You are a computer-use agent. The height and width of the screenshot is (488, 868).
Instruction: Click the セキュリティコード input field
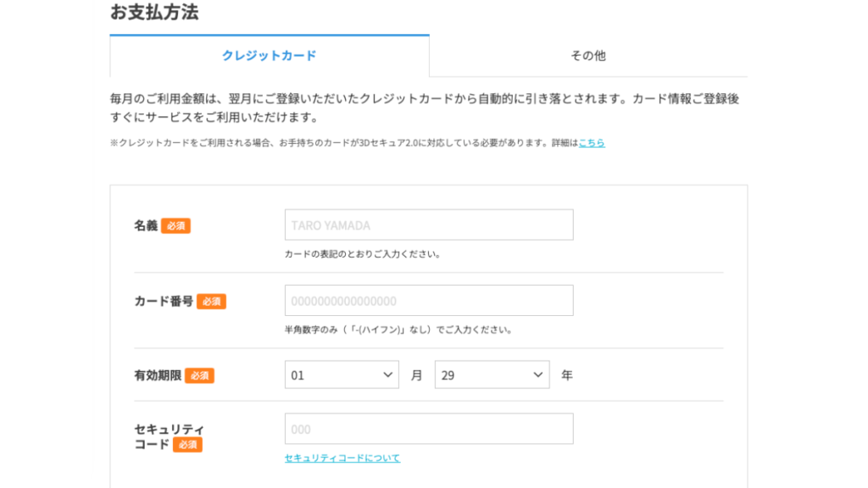click(x=429, y=429)
